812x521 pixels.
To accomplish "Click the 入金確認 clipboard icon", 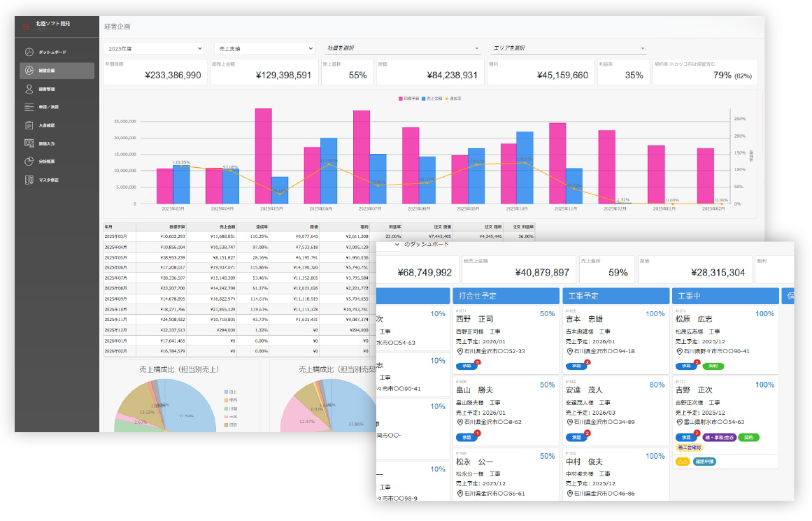I will [x=29, y=125].
